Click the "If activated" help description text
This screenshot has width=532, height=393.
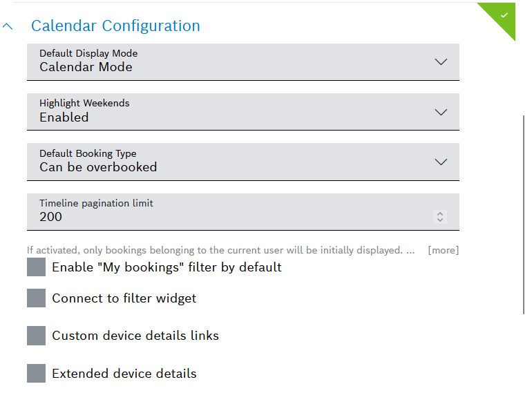pos(214,250)
